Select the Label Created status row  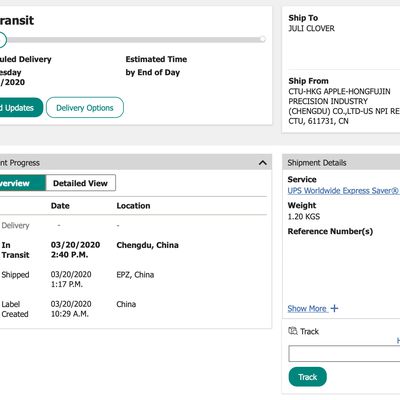coord(133,309)
